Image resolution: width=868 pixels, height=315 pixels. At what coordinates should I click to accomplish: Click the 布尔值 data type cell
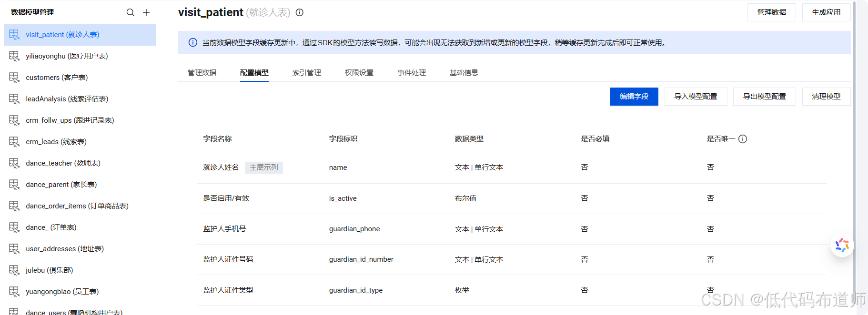tap(466, 198)
